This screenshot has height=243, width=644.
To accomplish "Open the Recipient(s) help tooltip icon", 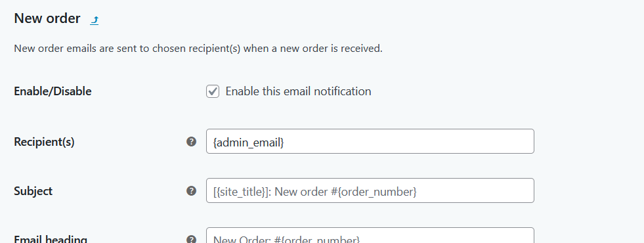I will [x=192, y=141].
